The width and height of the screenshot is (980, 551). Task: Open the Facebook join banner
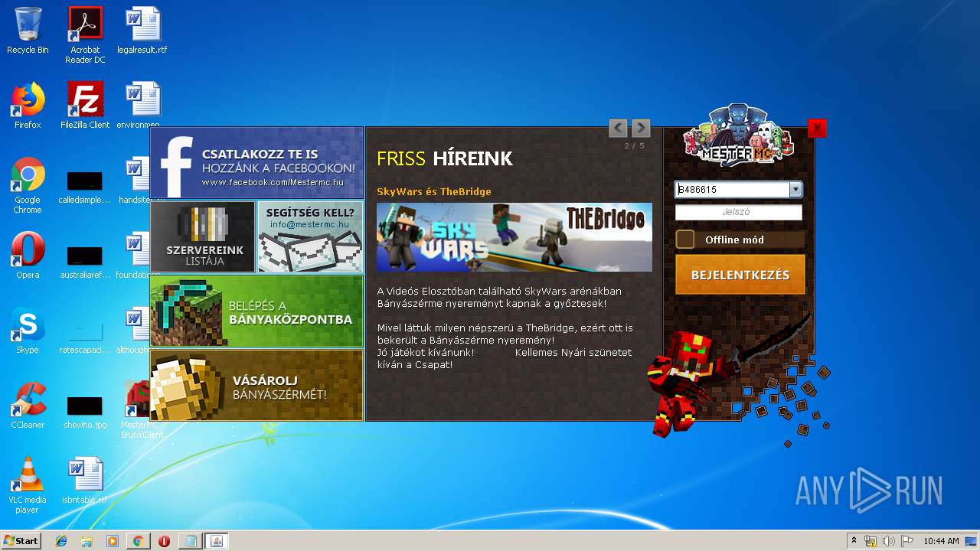(x=256, y=163)
